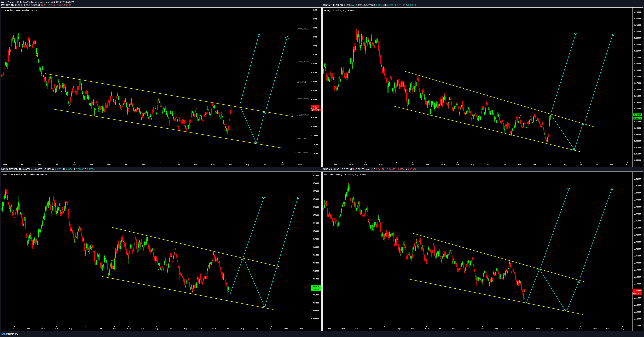The image size is (644, 337).
Task: Click the 1.05000 value on EURUSD price axis
Action: coord(637,160)
